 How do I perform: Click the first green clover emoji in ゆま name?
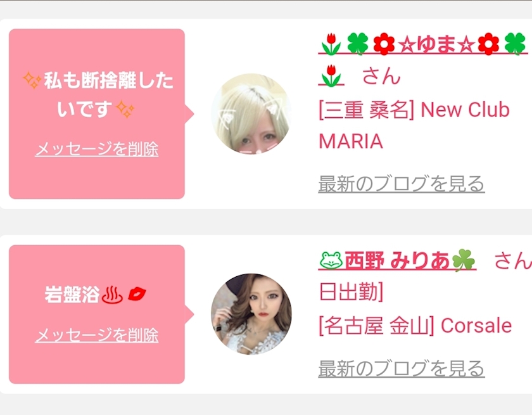point(358,44)
